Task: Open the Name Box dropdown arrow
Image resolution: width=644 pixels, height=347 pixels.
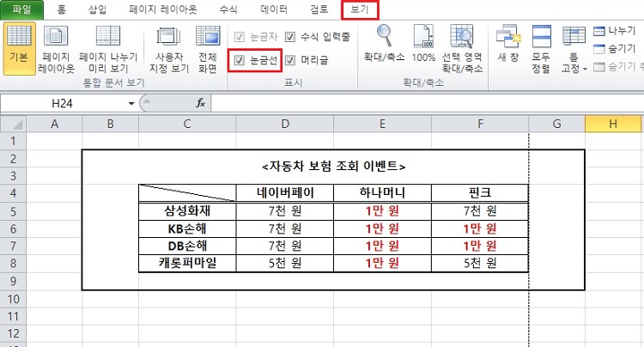Action: [131, 103]
